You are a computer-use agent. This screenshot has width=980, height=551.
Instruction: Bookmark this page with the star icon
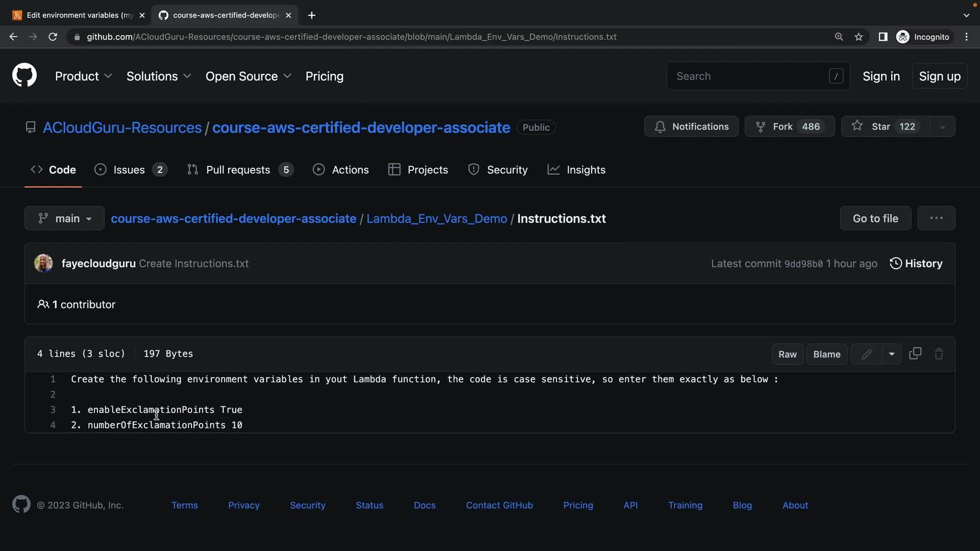tap(859, 37)
